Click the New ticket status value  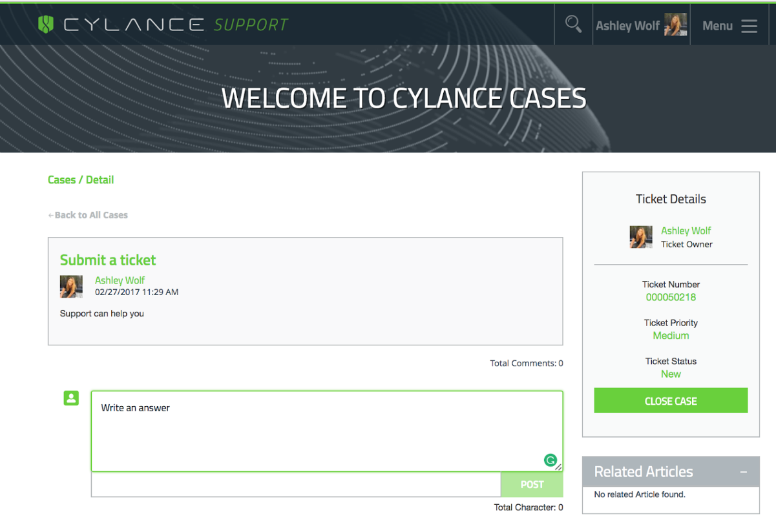click(x=671, y=374)
